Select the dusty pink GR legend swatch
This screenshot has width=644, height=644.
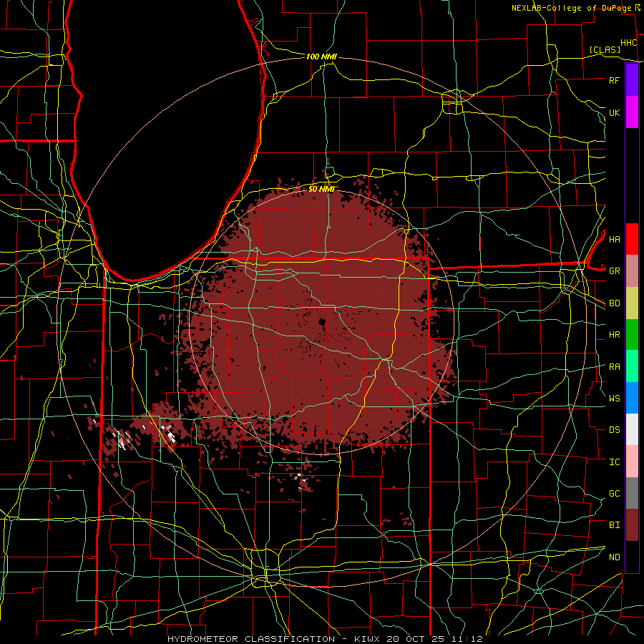point(632,271)
